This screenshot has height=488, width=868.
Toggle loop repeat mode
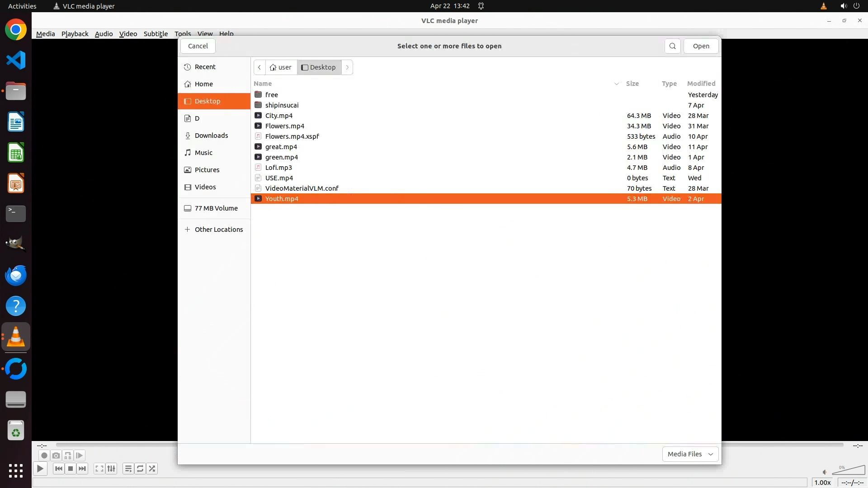click(140, 469)
